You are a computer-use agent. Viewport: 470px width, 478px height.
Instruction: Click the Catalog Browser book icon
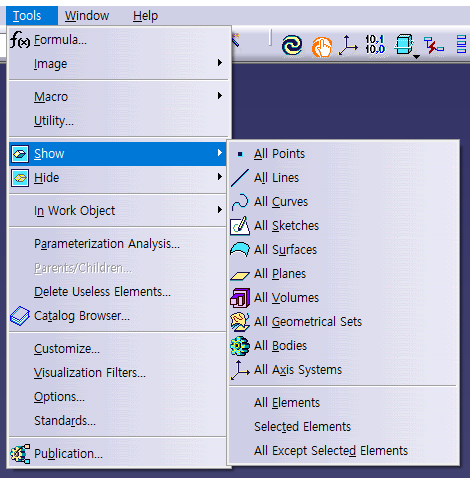click(x=20, y=316)
